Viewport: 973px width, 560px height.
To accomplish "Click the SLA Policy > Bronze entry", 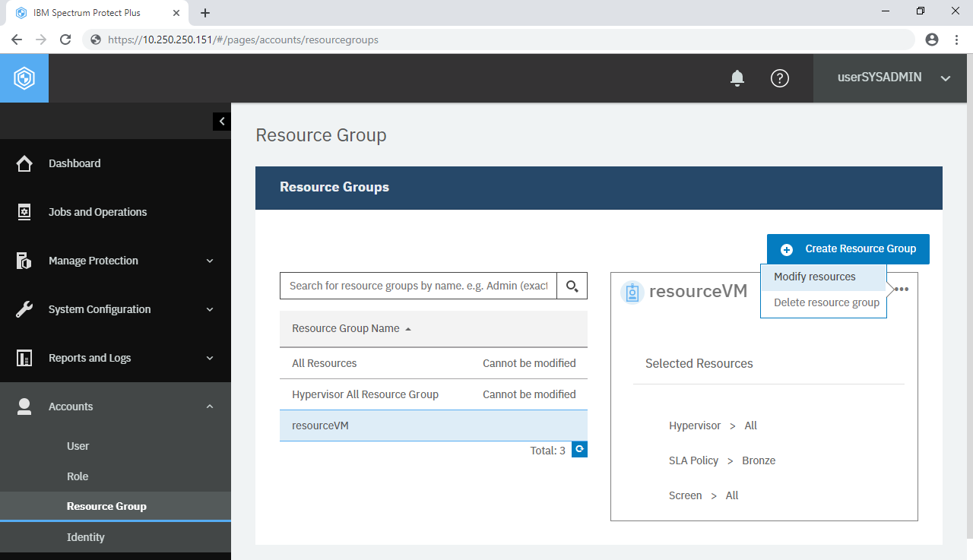I will pyautogui.click(x=722, y=460).
